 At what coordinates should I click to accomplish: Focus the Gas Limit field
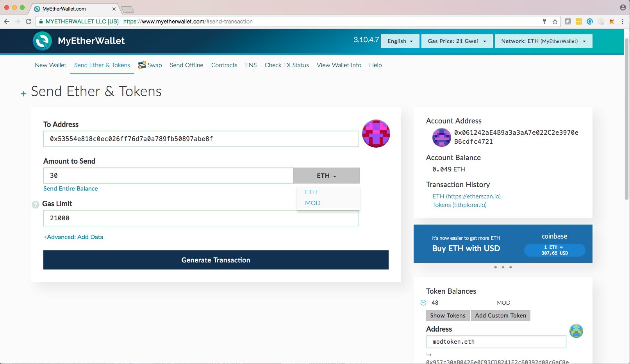(x=201, y=218)
